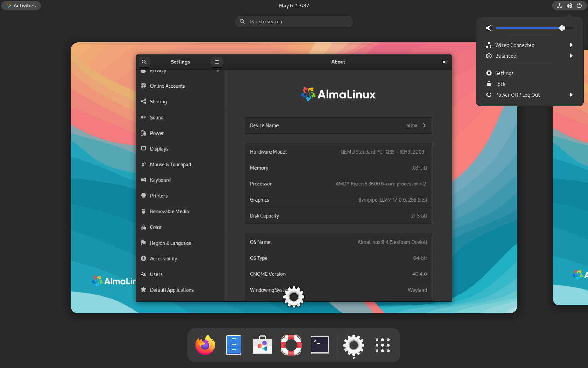The width and height of the screenshot is (588, 368).
Task: Click the Processor AMD Ryzen 5 3600 row
Action: click(x=338, y=184)
